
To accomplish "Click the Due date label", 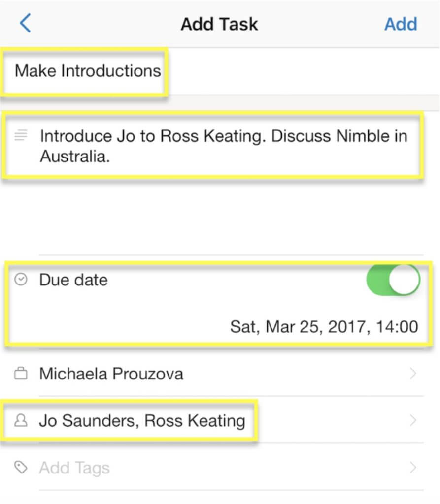I will click(73, 280).
